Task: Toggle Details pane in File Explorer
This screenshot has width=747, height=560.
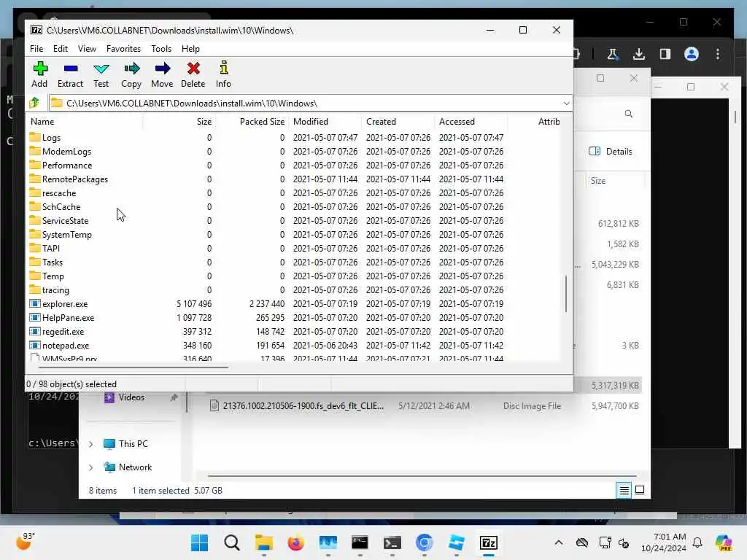Action: coord(611,152)
